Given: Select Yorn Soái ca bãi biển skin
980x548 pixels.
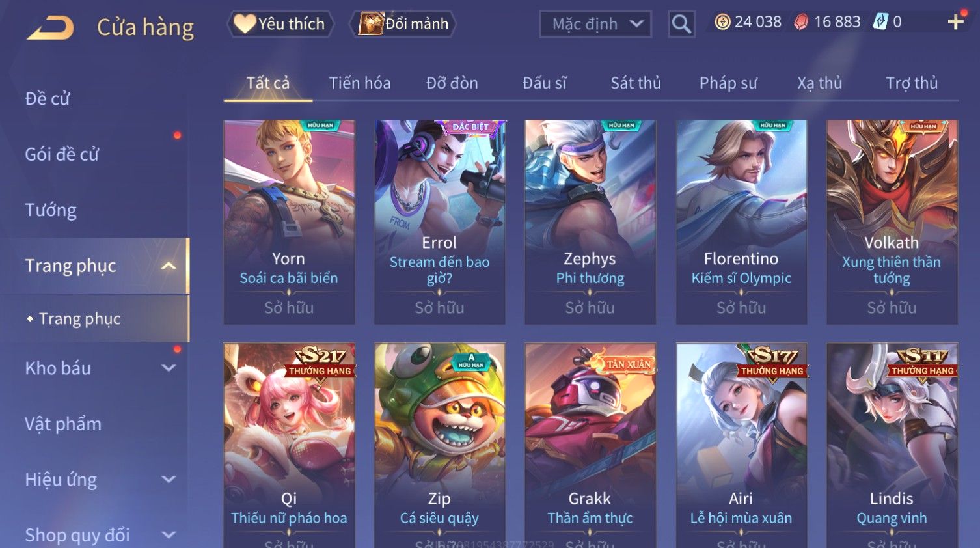Looking at the screenshot, I should pos(289,222).
